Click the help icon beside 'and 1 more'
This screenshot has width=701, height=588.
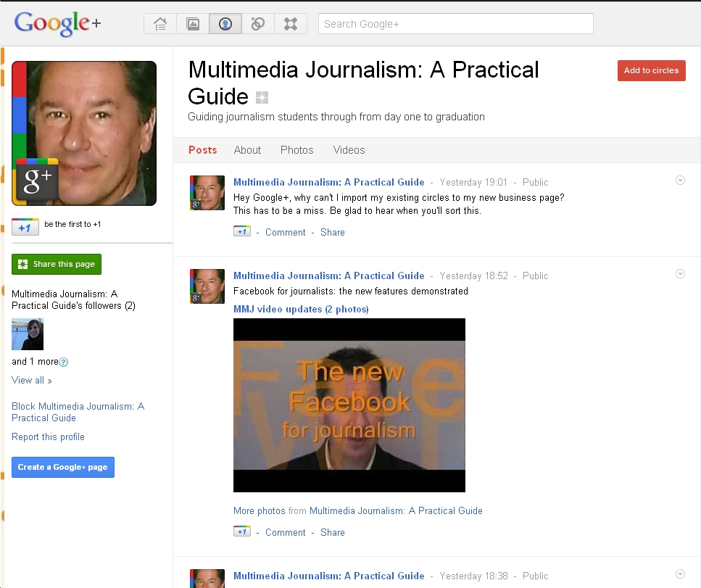[x=64, y=363]
